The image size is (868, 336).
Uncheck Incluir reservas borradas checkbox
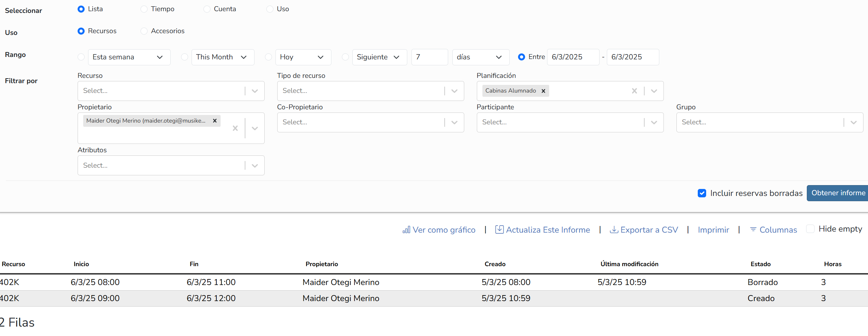pyautogui.click(x=702, y=193)
